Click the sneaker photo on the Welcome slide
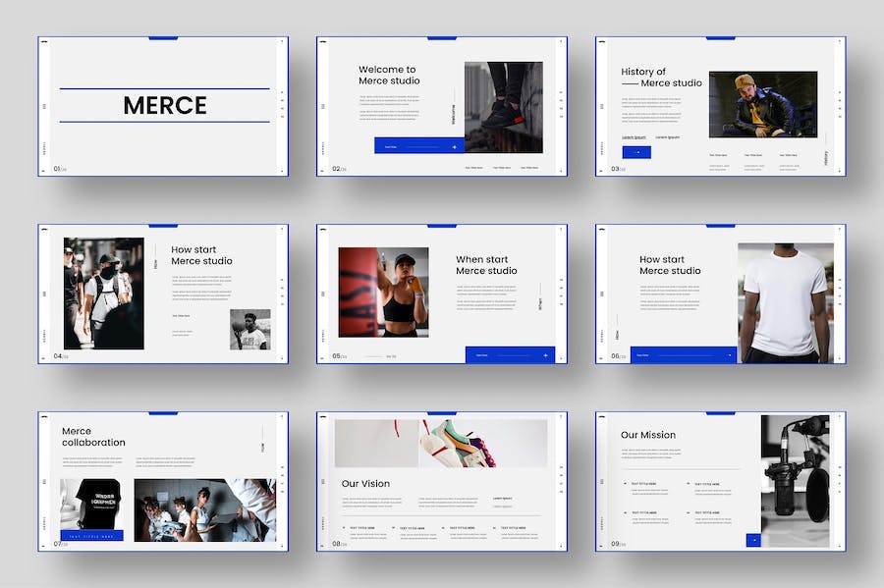Screen dimensions: 884x588 point(503,107)
